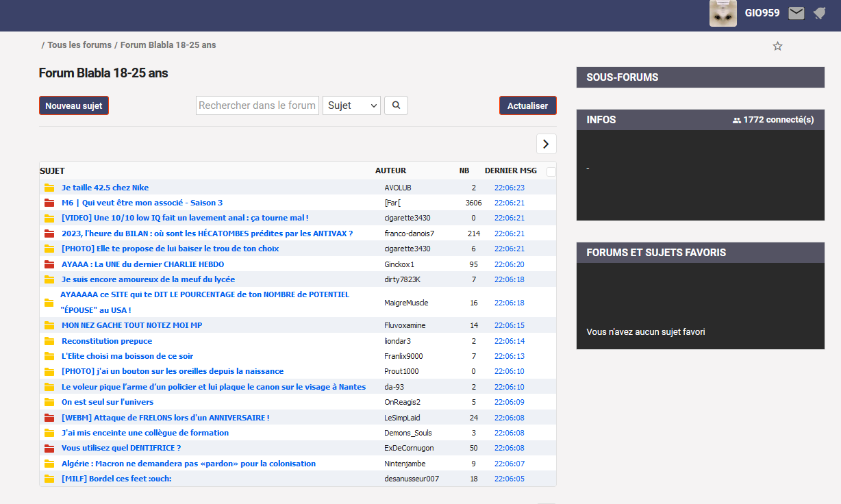
Task: Click the magnifying glass search button
Action: [x=396, y=105]
